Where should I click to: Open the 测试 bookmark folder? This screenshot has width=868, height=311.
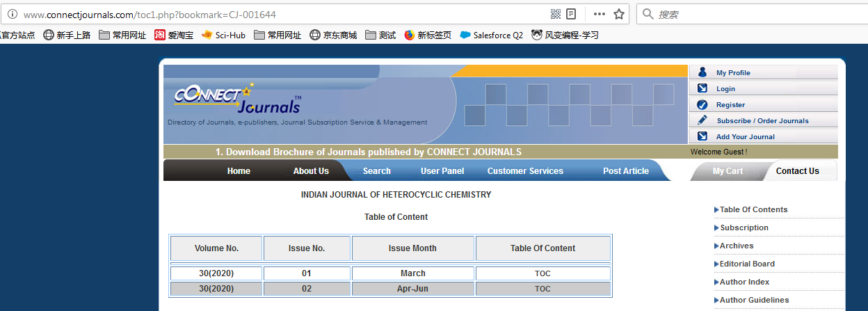pyautogui.click(x=380, y=35)
